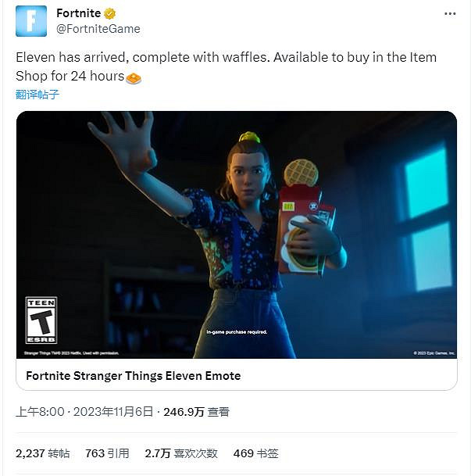
Task: Click the @FortniteGame handle
Action: point(98,28)
